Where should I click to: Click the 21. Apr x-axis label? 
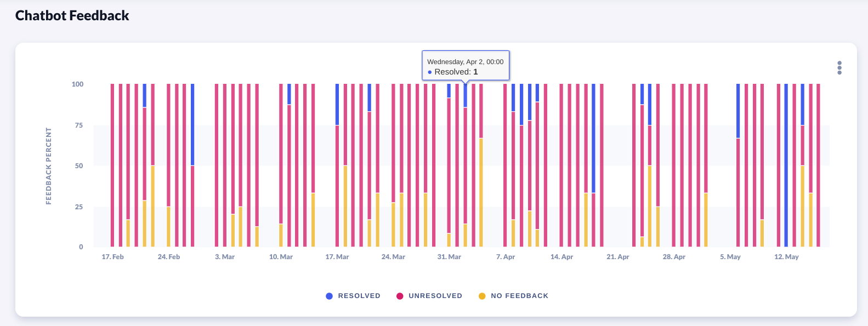(x=617, y=257)
